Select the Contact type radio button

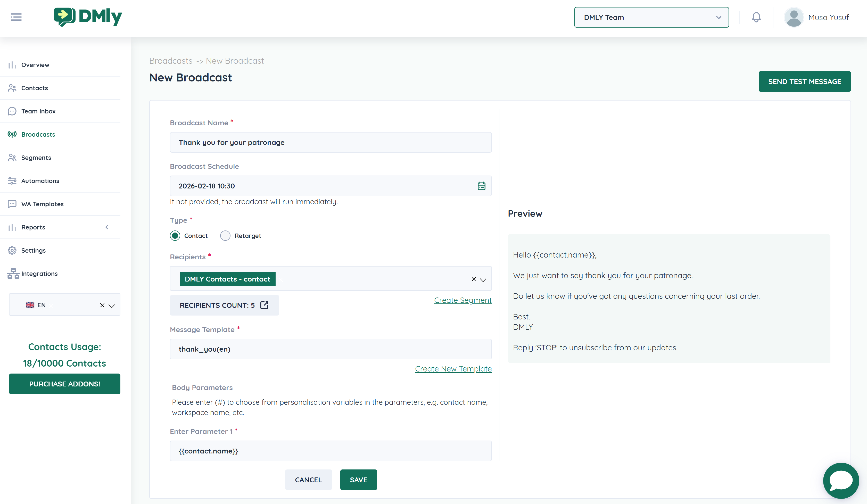point(175,236)
